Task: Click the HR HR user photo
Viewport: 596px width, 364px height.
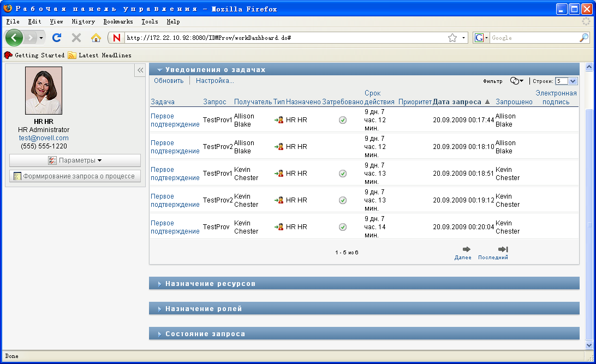Action: click(x=44, y=91)
